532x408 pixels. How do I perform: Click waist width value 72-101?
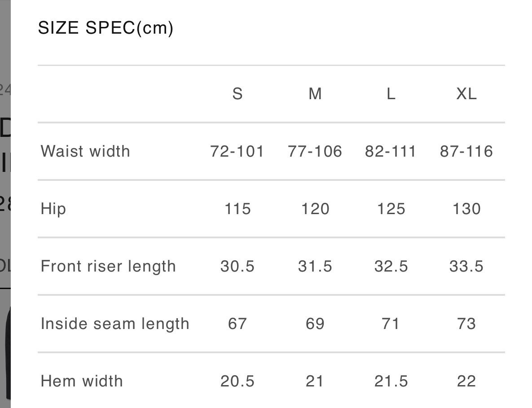coord(237,151)
